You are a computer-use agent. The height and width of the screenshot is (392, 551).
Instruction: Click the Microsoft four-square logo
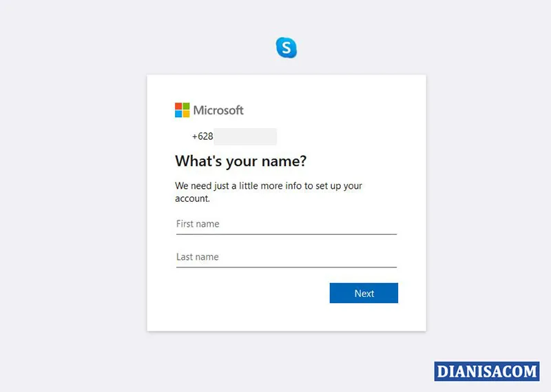tap(182, 110)
